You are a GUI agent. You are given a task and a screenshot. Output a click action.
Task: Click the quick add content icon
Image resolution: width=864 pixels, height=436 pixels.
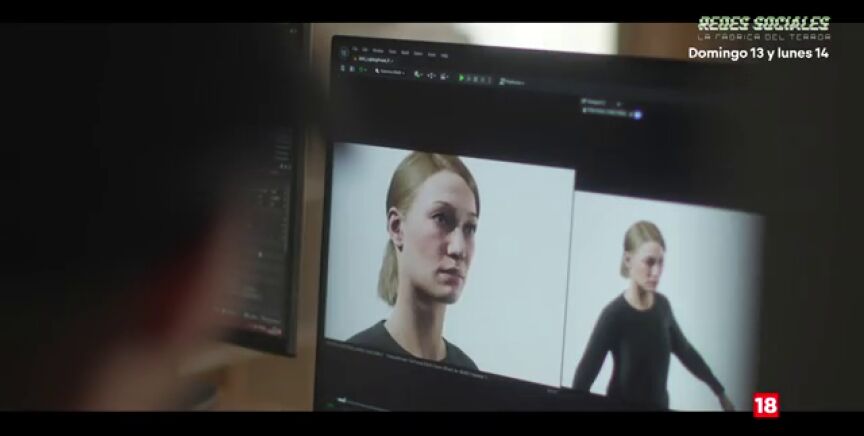pos(416,74)
